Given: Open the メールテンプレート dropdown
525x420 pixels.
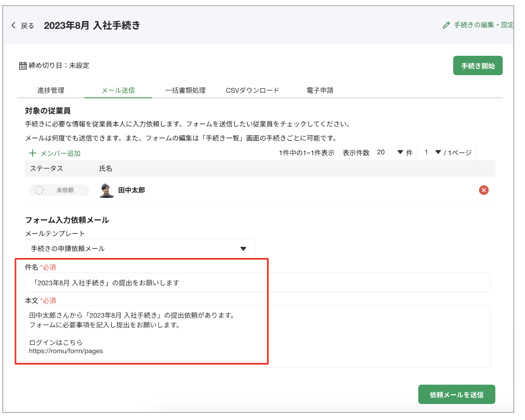Looking at the screenshot, I should tap(140, 249).
